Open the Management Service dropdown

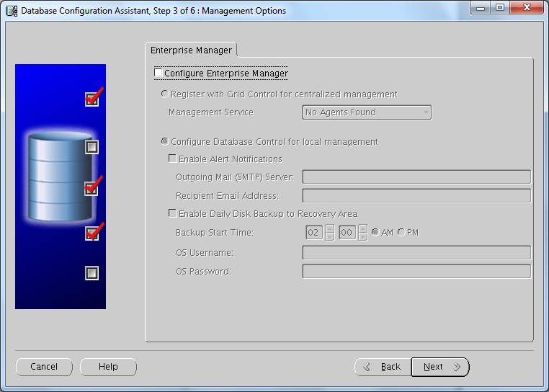click(x=367, y=112)
